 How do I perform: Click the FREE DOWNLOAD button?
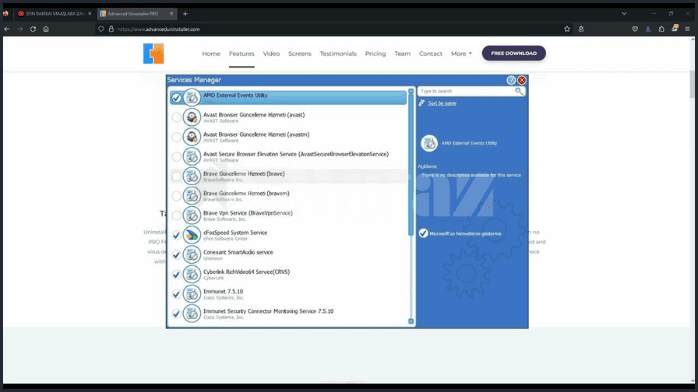coord(514,53)
